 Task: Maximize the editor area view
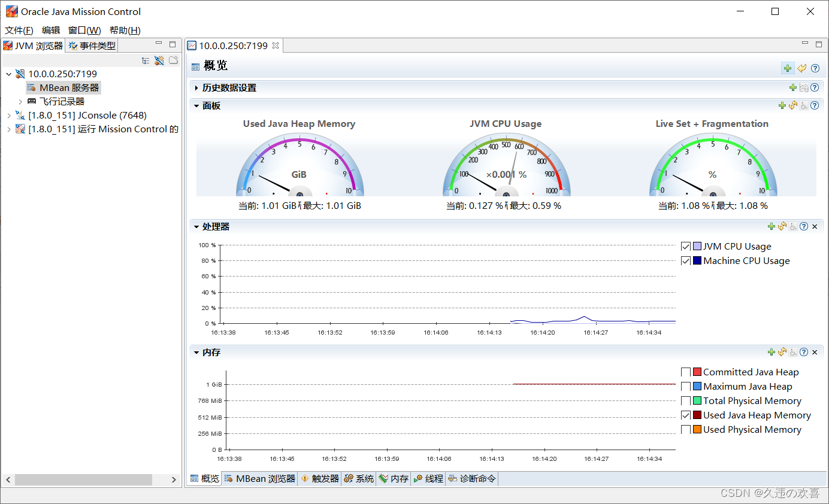pos(819,44)
